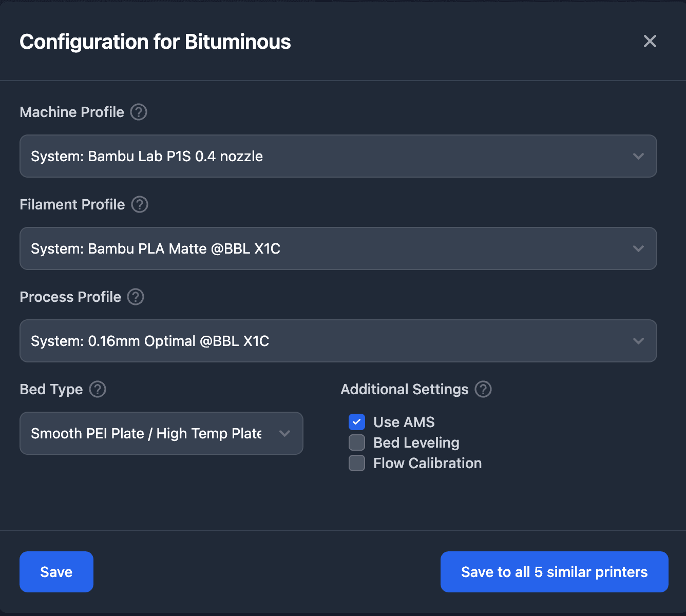Image resolution: width=686 pixels, height=616 pixels.
Task: Click the Bed Leveling label text
Action: pyautogui.click(x=416, y=442)
